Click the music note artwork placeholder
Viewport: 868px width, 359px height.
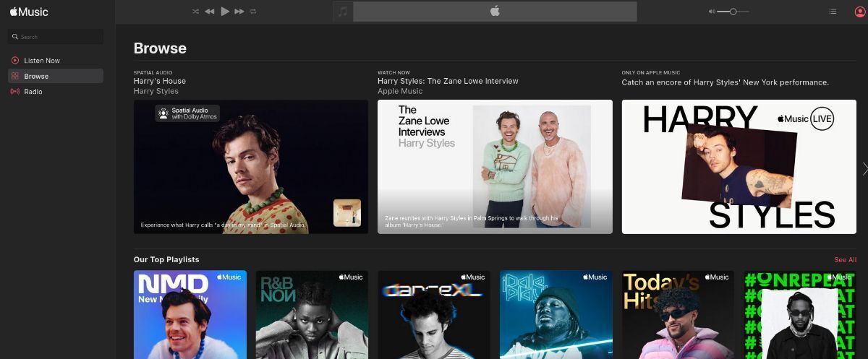tap(343, 12)
